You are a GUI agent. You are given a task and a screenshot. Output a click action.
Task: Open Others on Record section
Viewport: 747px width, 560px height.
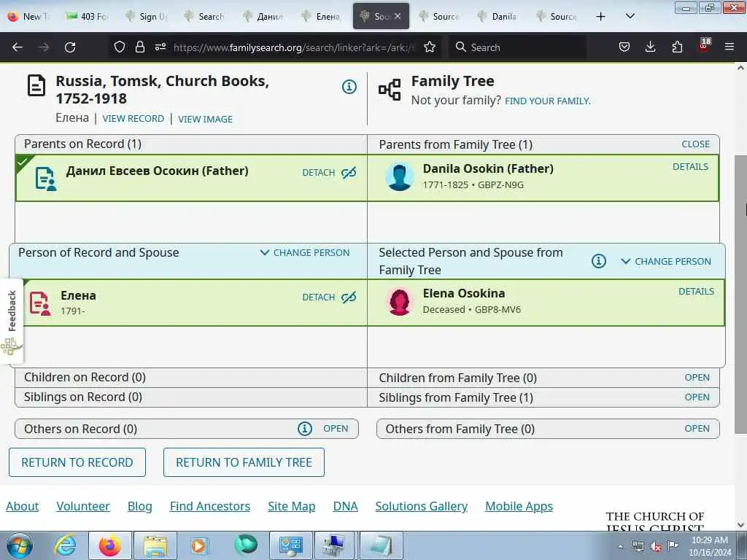[x=336, y=429]
